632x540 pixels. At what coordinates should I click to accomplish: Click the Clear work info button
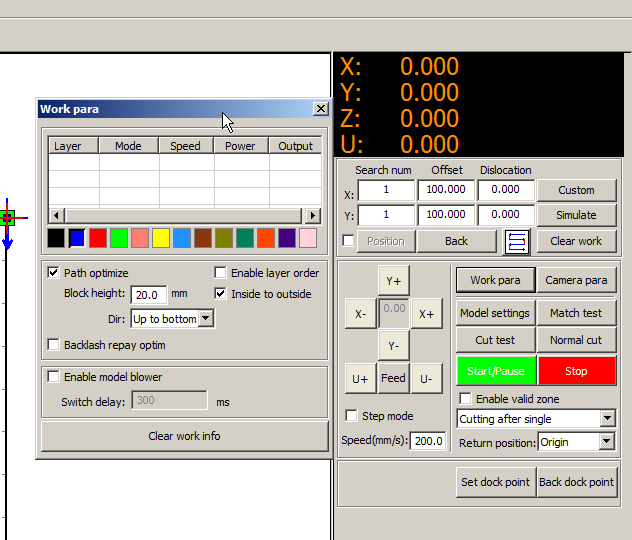tap(184, 436)
